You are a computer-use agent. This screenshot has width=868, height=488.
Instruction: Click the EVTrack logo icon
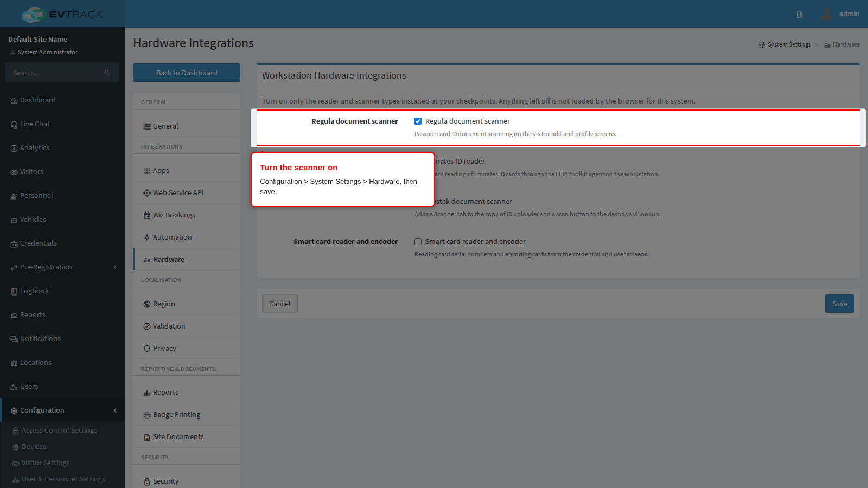click(x=33, y=14)
